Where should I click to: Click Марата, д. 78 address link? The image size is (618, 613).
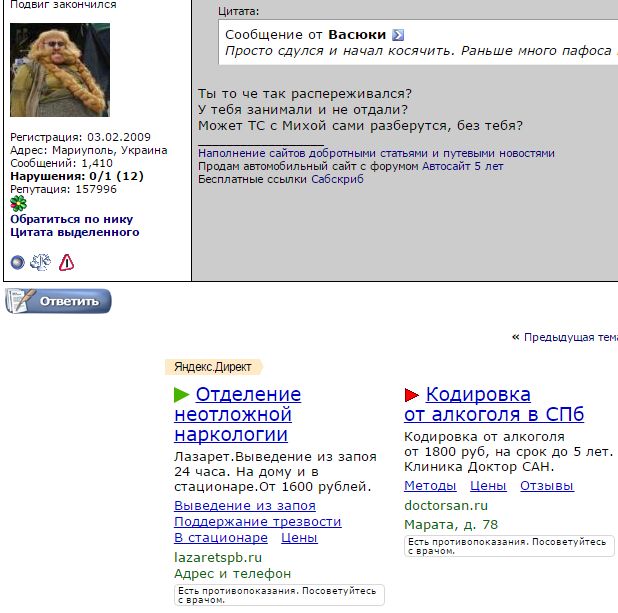(451, 525)
